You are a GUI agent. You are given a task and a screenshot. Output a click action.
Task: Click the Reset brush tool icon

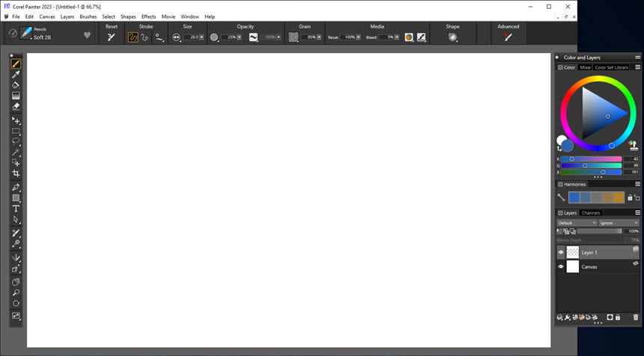(111, 37)
